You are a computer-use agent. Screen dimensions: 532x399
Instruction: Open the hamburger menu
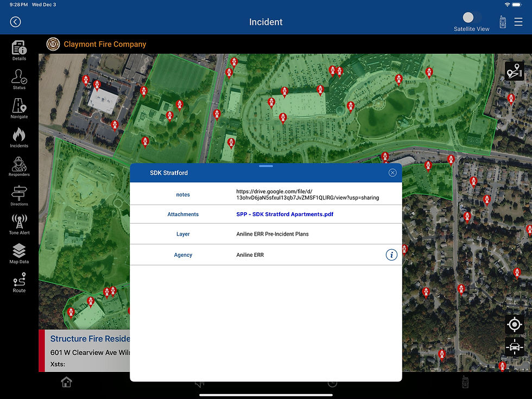point(518,22)
